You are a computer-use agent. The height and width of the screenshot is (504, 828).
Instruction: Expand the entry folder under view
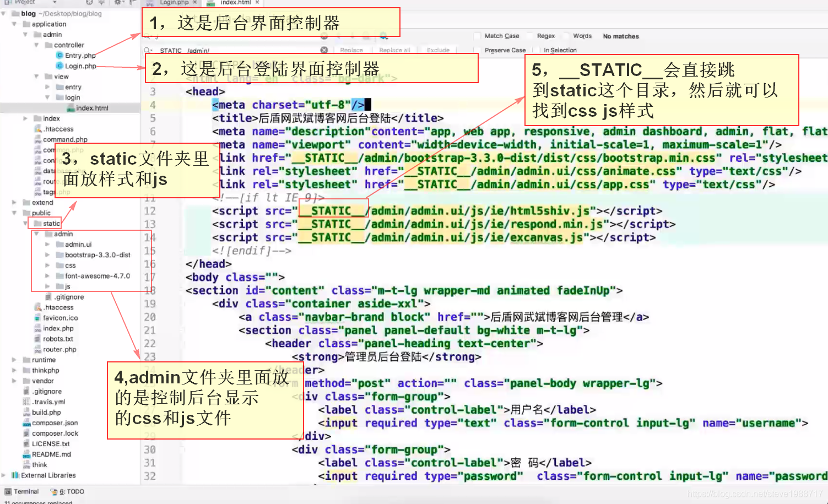[x=47, y=86]
